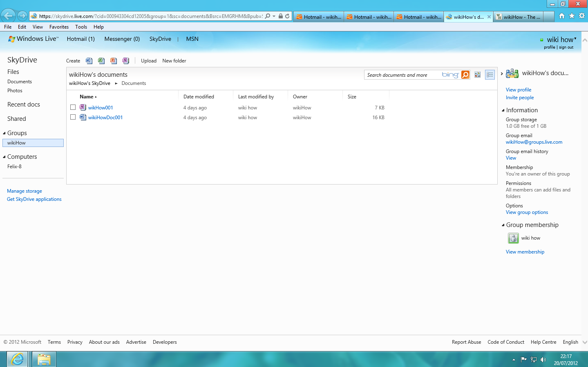Open View group options link
The image size is (588, 367).
[527, 212]
